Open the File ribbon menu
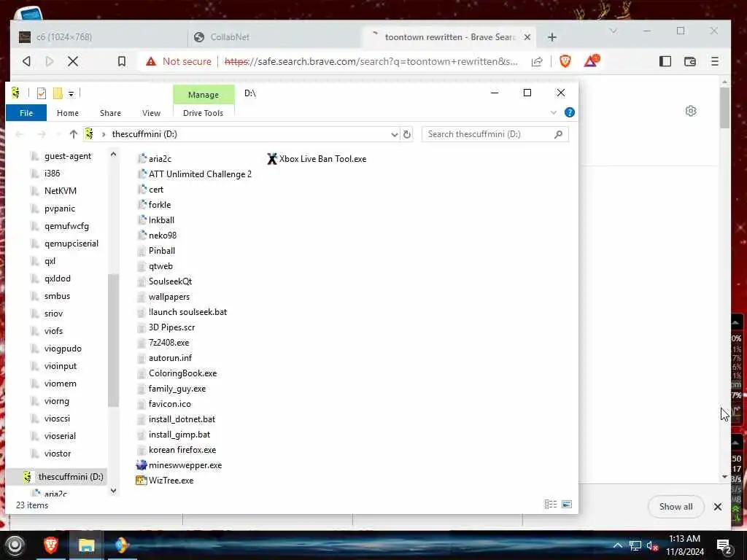 [26, 113]
